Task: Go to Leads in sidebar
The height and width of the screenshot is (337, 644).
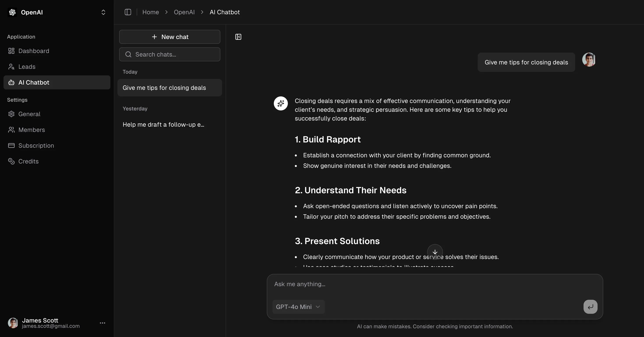Action: pos(27,67)
